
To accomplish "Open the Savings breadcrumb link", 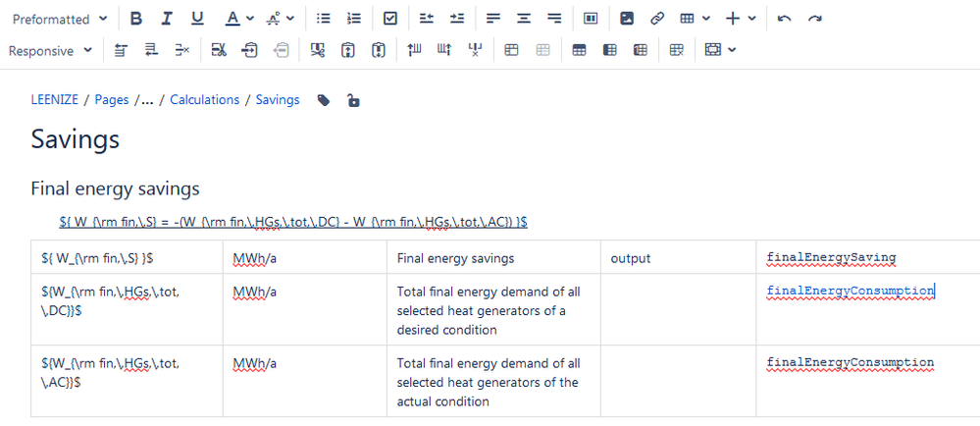I will coord(278,100).
